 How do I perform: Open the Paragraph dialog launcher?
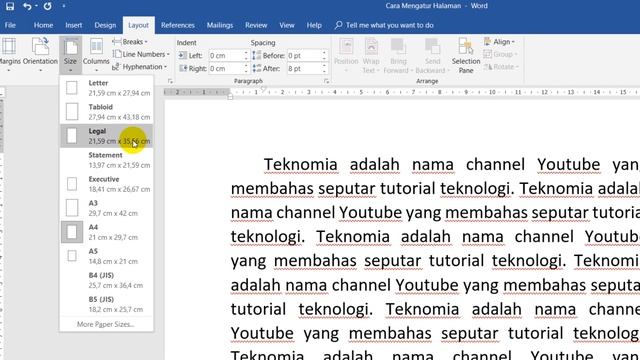click(326, 81)
